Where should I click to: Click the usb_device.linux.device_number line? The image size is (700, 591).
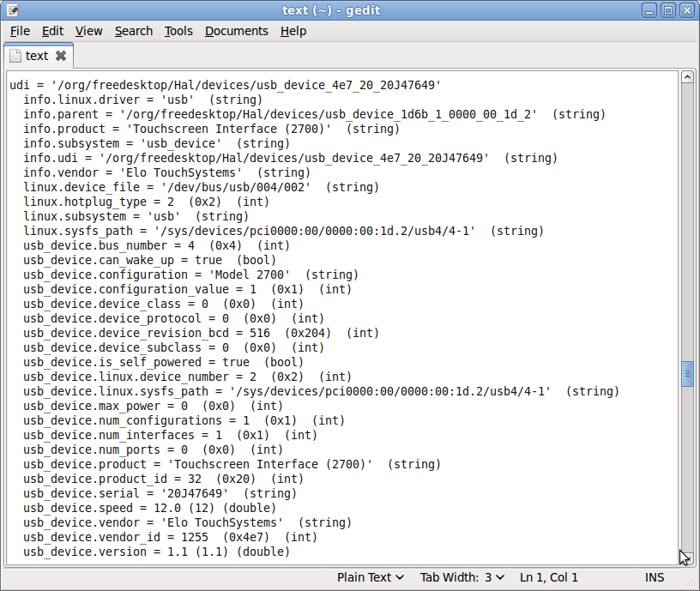(x=188, y=377)
